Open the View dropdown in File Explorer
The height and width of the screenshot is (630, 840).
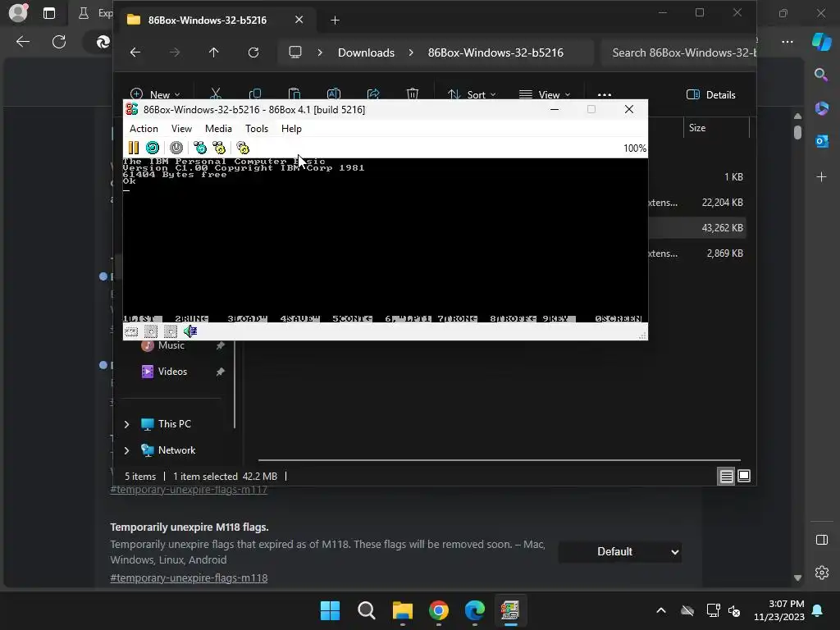point(545,95)
